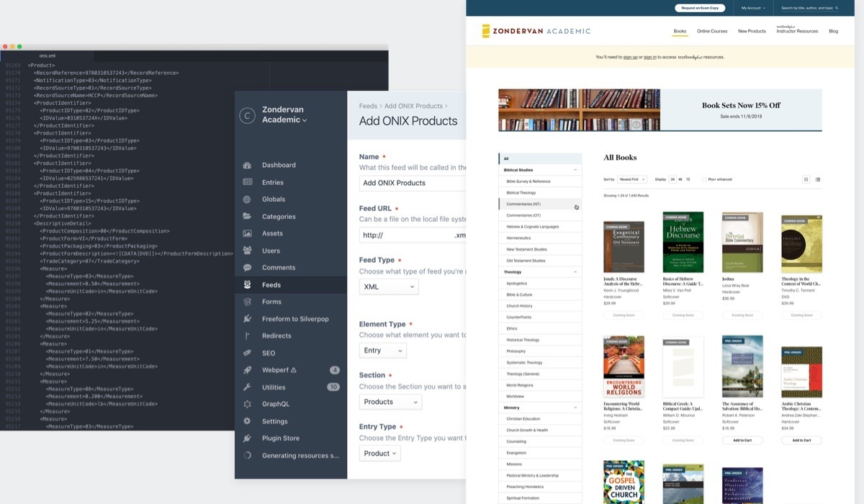The image size is (864, 504).
Task: Open the Comments speech bubble icon
Action: click(248, 268)
